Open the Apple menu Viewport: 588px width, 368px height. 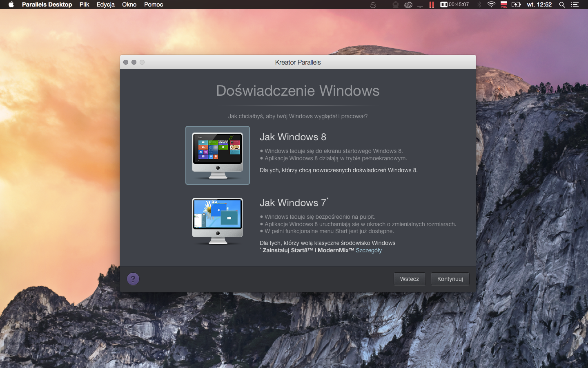(11, 4)
